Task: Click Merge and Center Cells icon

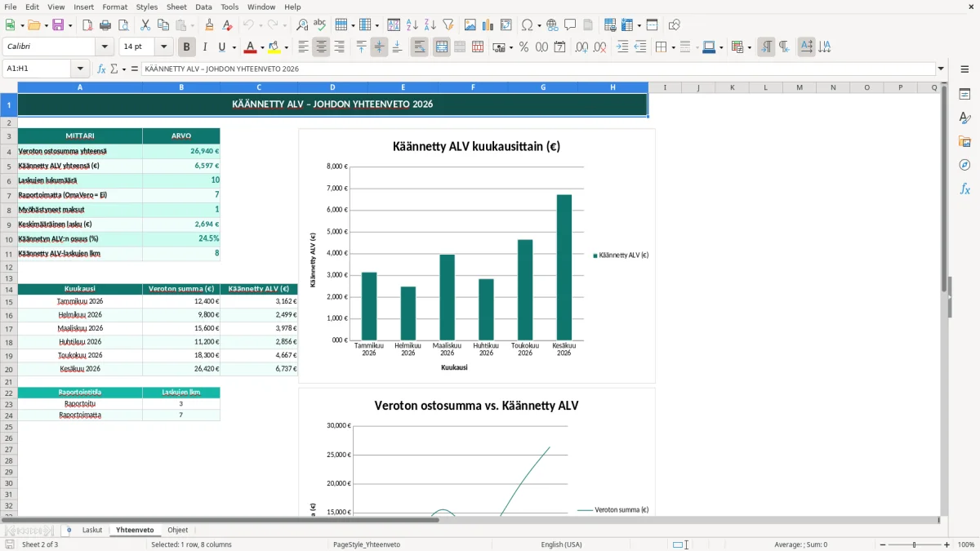Action: [442, 47]
